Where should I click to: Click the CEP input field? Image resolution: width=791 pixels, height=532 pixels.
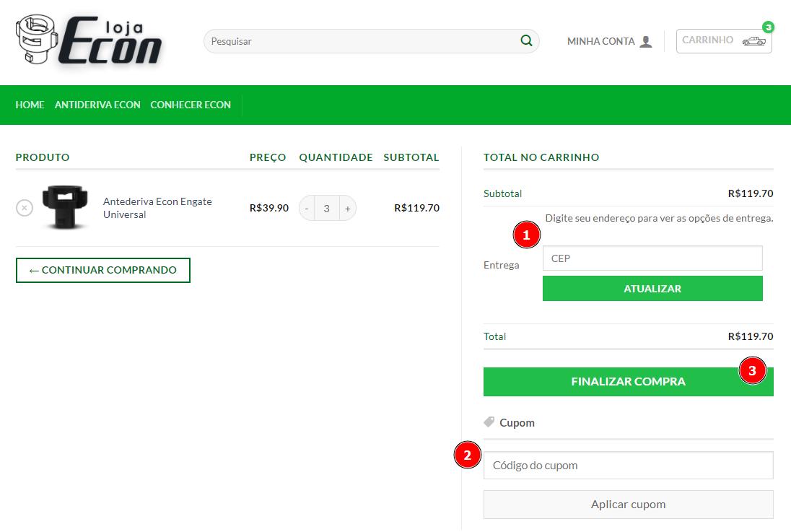652,258
